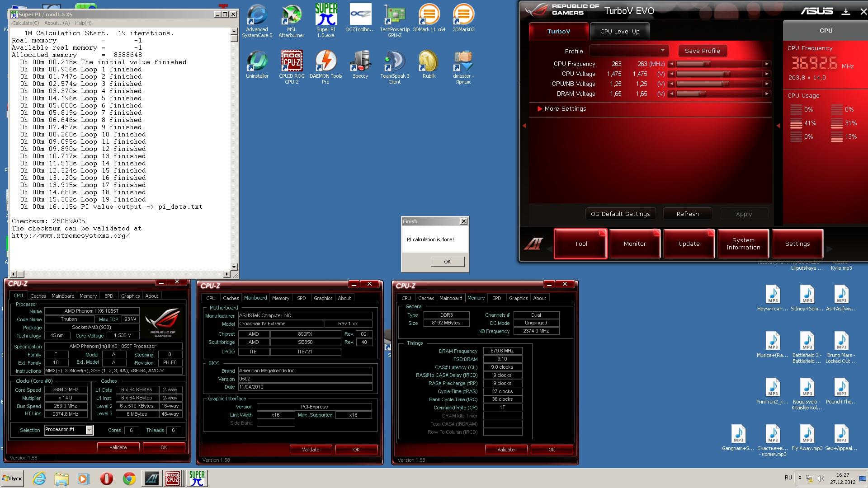Image resolution: width=868 pixels, height=488 pixels.
Task: Open CPUID ROG CPU-Z desktop icon
Action: pos(292,67)
